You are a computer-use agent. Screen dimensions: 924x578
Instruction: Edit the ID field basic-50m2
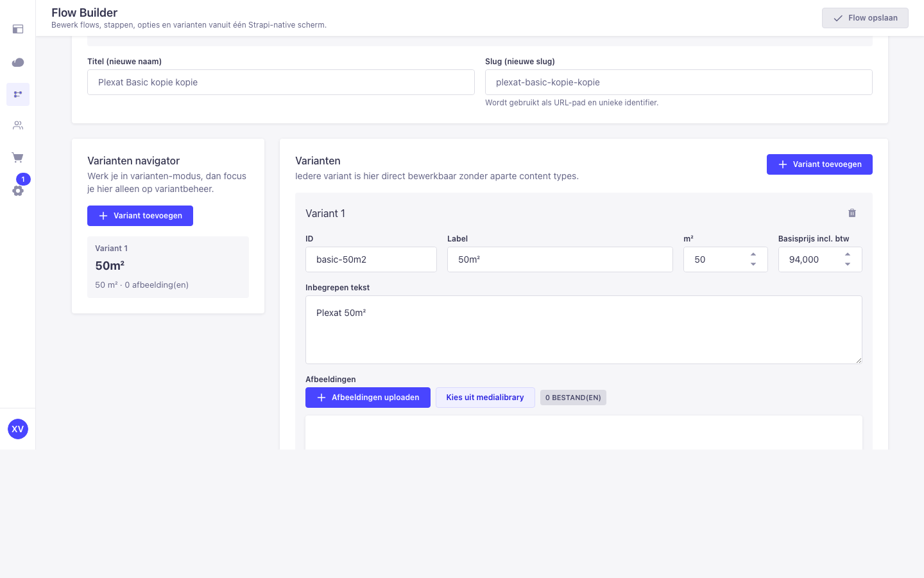tap(371, 259)
